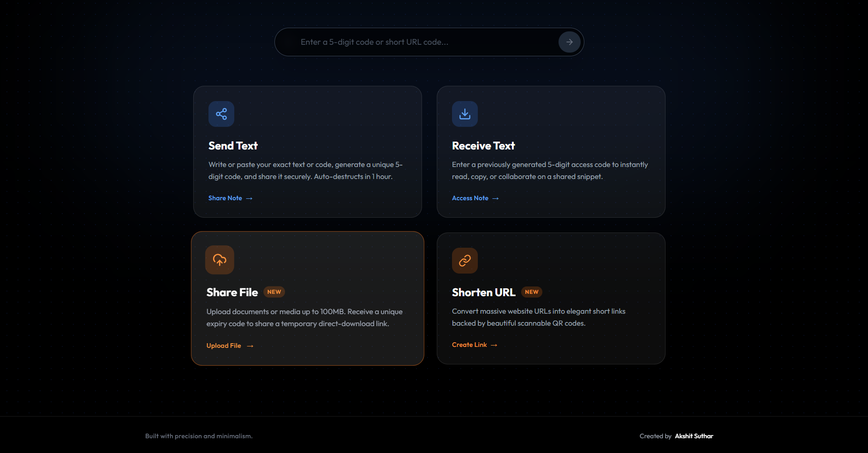This screenshot has width=868, height=453.
Task: Click the arrow beside Create Link
Action: click(494, 345)
